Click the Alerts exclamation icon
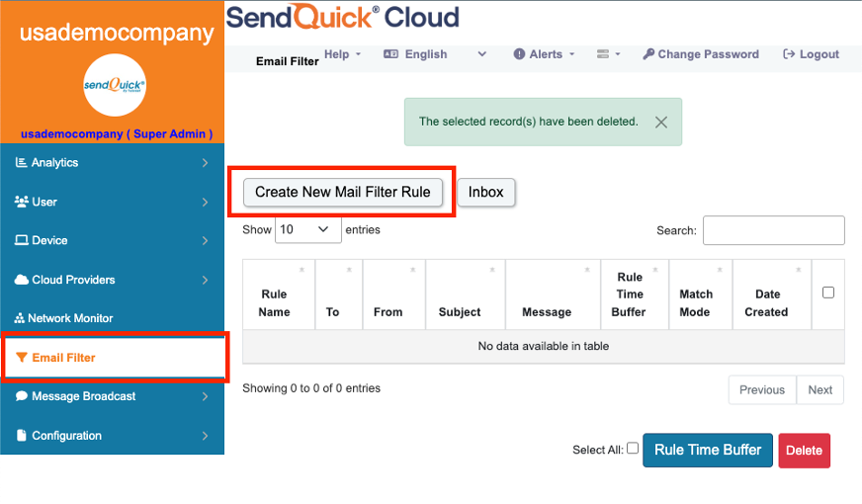Viewport: 862px width, 504px height. (519, 54)
